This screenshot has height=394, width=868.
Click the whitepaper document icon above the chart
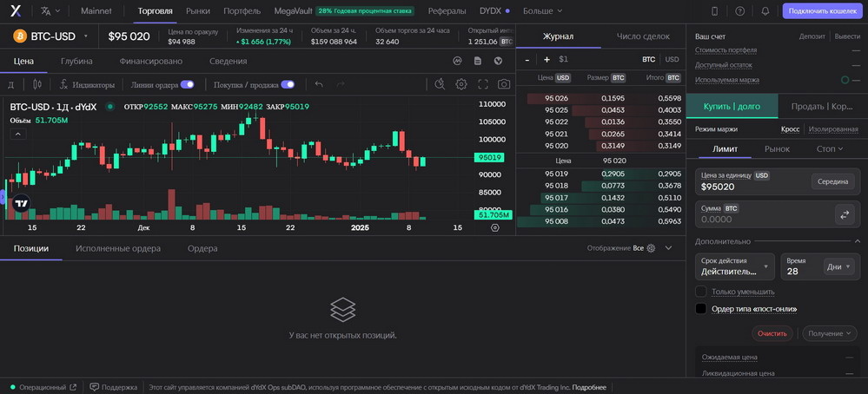coord(478,62)
